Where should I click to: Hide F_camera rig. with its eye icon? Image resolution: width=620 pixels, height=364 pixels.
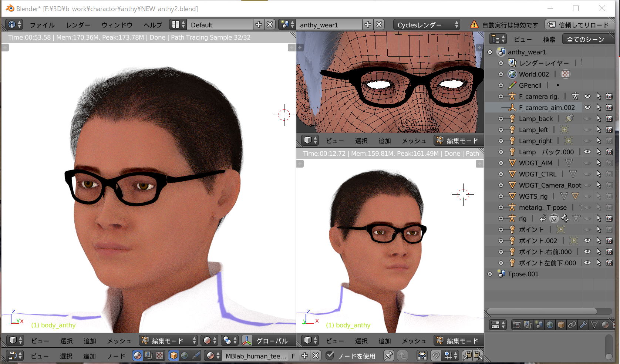pyautogui.click(x=587, y=96)
